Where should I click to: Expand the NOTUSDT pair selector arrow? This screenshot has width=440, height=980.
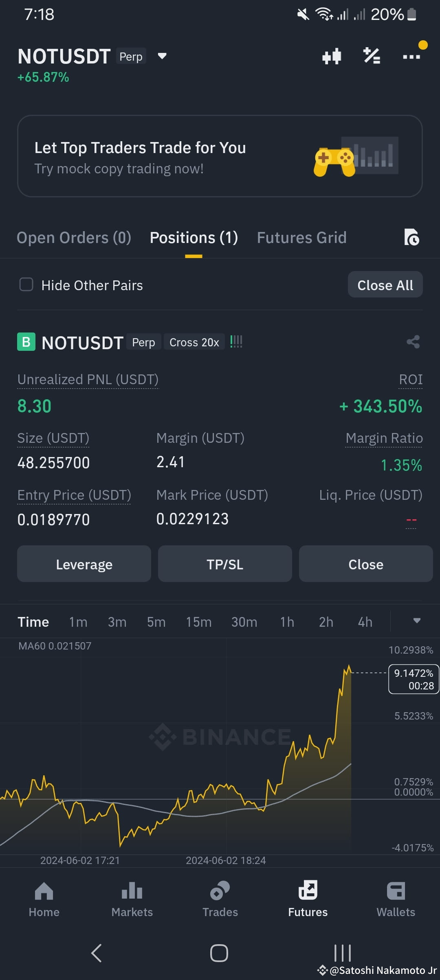pos(162,56)
